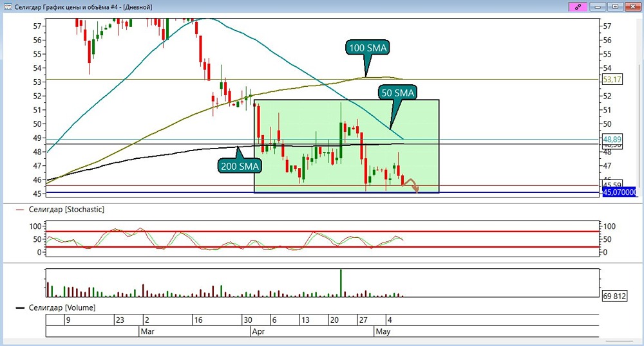This screenshot has width=644, height=346.
Task: Click date 4 on the time axis
Action: (390, 320)
